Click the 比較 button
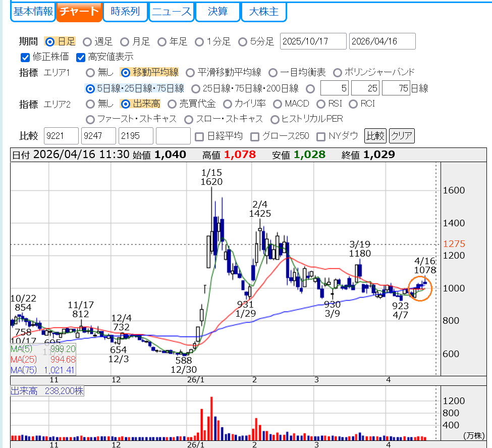The height and width of the screenshot is (448, 492). [x=375, y=136]
